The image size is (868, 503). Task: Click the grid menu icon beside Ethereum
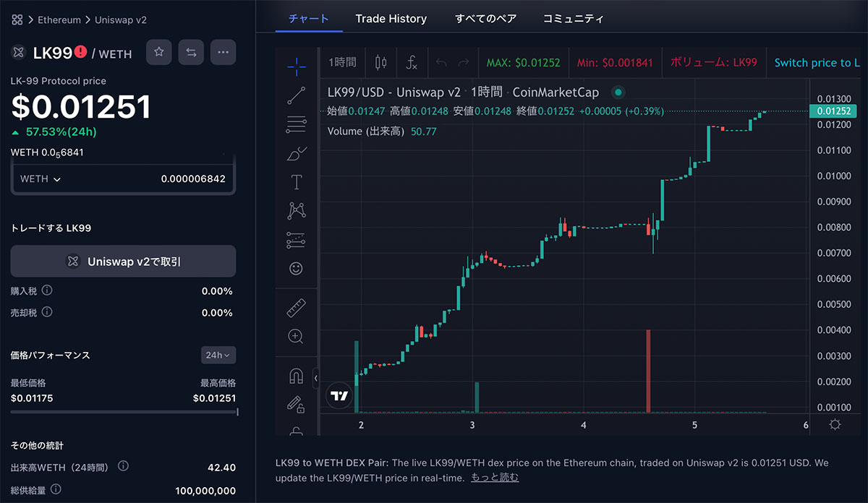pyautogui.click(x=17, y=20)
